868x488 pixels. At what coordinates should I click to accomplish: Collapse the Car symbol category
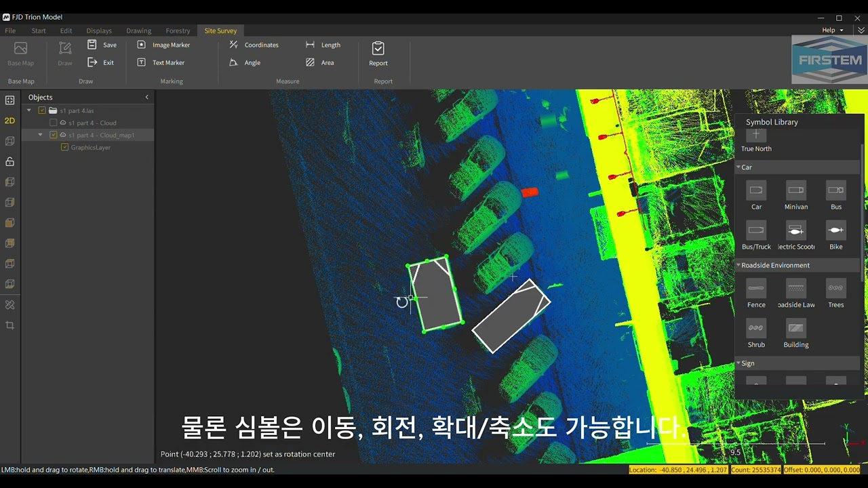738,167
